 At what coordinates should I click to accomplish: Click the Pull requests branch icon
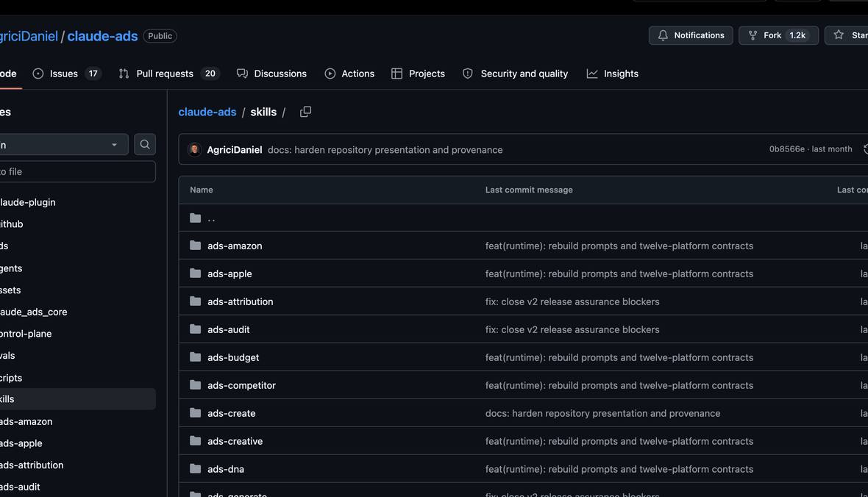click(124, 74)
